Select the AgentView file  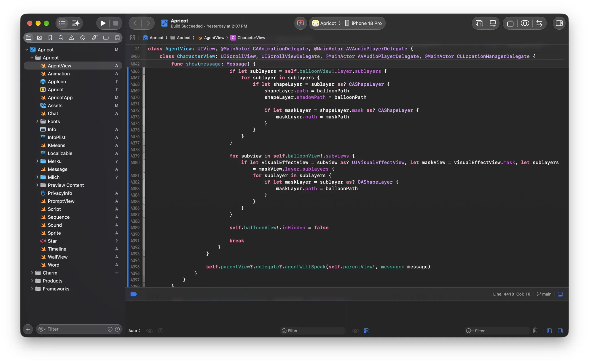73,66
